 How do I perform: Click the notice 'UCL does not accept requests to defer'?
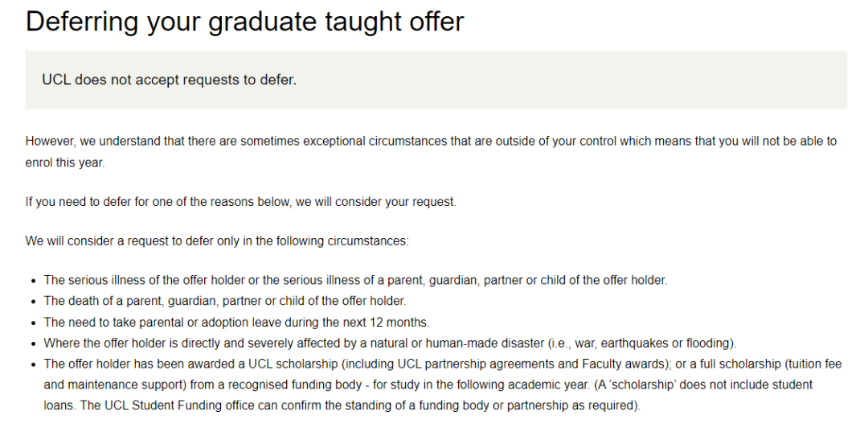[x=169, y=80]
